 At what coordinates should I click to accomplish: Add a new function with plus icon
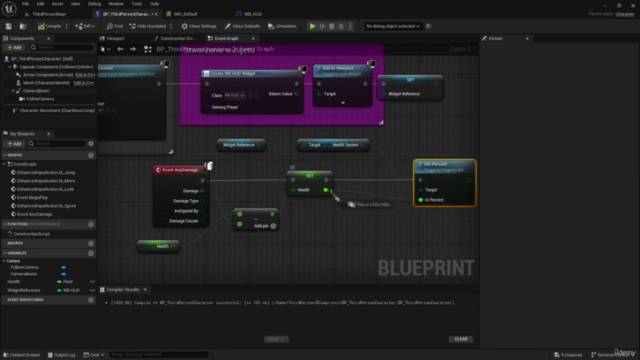click(x=91, y=224)
